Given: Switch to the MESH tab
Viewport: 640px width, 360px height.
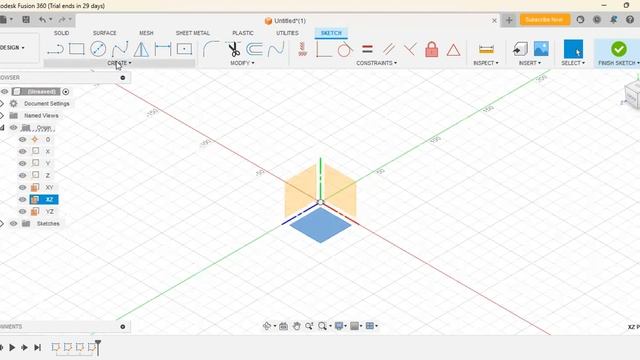Looking at the screenshot, I should point(146,33).
